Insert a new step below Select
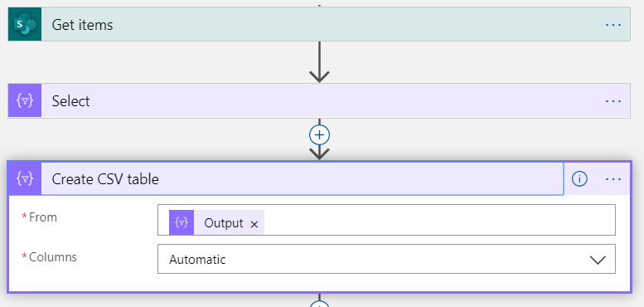Image resolution: width=644 pixels, height=307 pixels. coord(320,134)
